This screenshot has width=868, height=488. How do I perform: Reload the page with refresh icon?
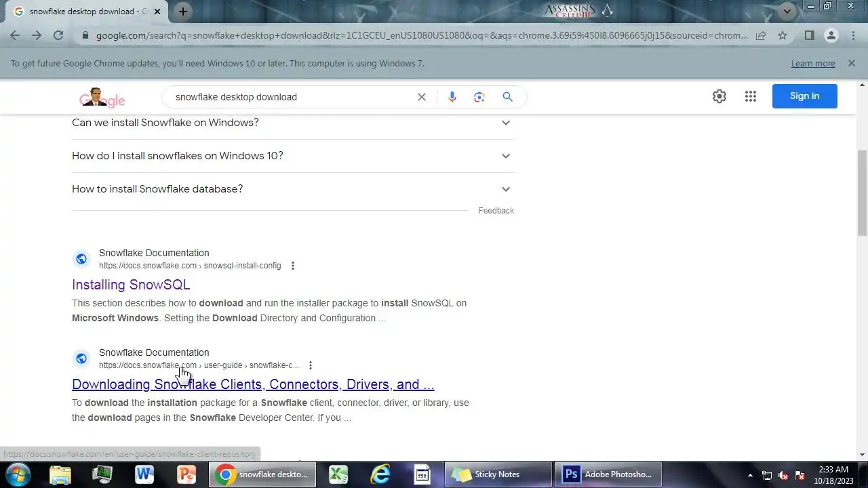[x=58, y=35]
